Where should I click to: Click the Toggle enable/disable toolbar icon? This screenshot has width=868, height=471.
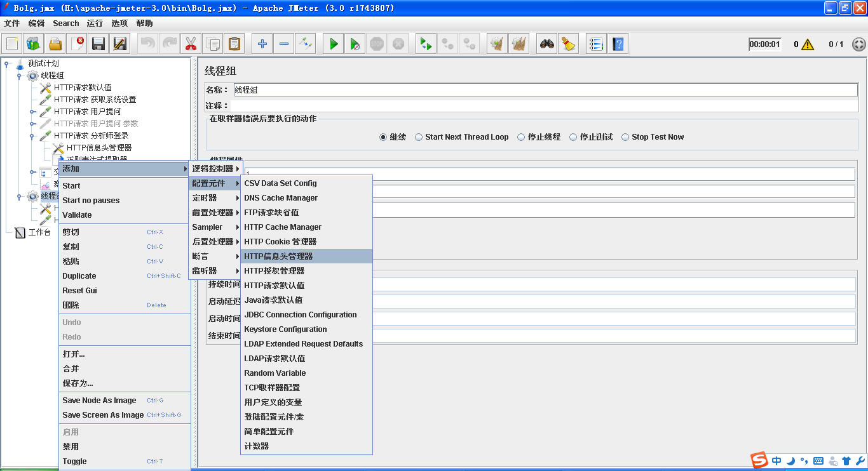coord(306,44)
